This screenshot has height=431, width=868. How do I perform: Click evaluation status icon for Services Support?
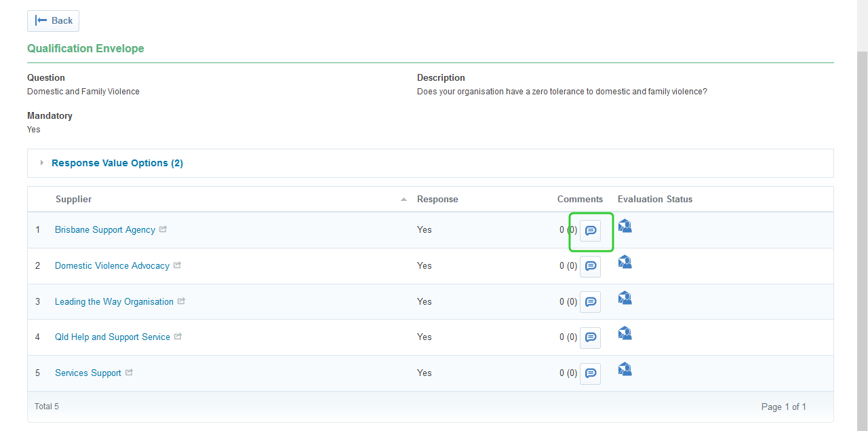625,369
